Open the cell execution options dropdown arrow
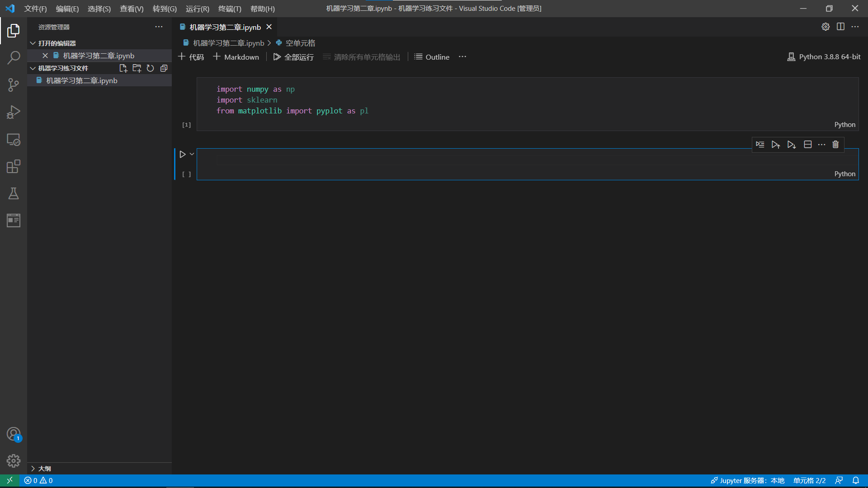Screen dimensions: 868x488 point(191,154)
